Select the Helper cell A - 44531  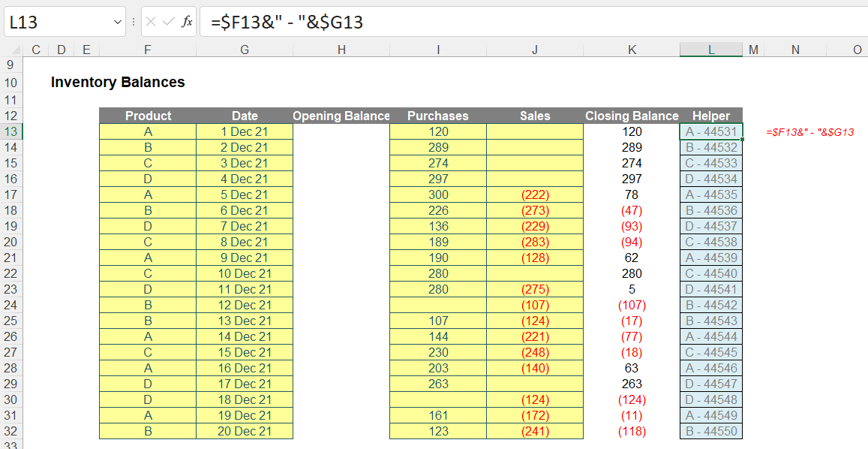click(710, 131)
